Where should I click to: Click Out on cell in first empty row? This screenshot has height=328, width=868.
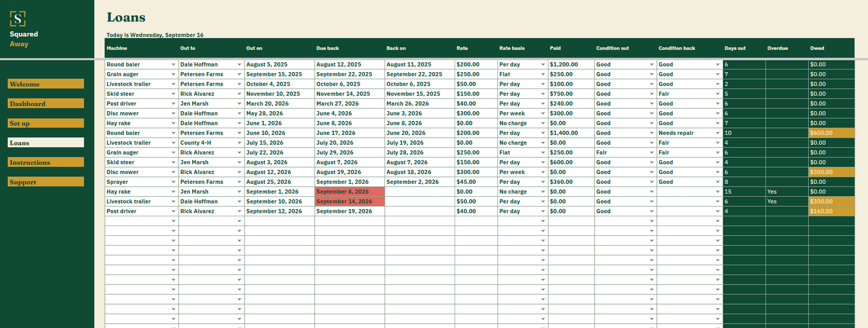(x=279, y=221)
